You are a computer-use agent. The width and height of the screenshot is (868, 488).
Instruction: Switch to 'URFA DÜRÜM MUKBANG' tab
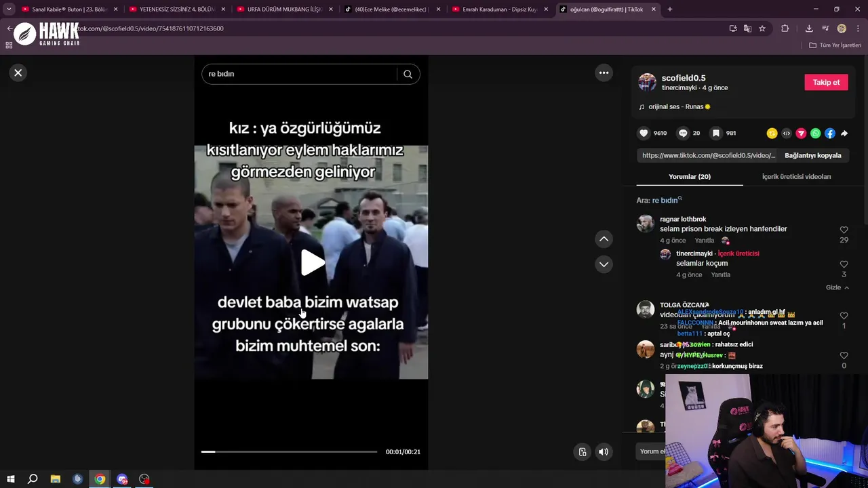(284, 9)
